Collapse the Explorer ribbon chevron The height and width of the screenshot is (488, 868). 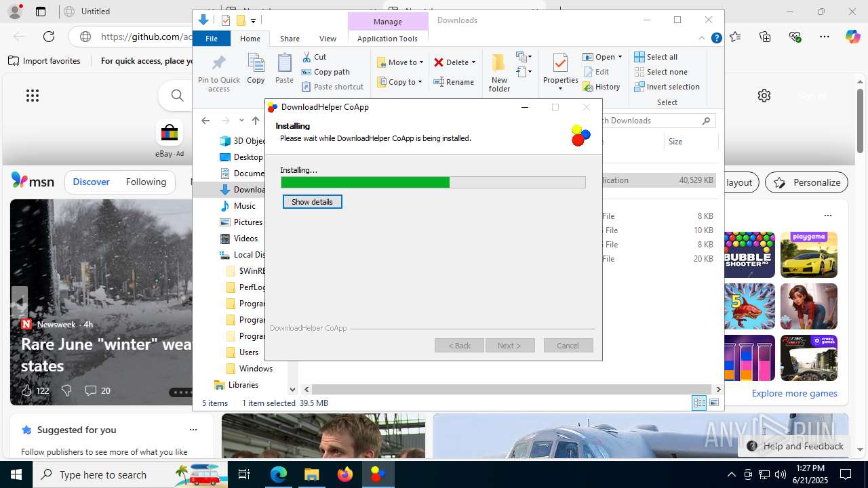702,38
